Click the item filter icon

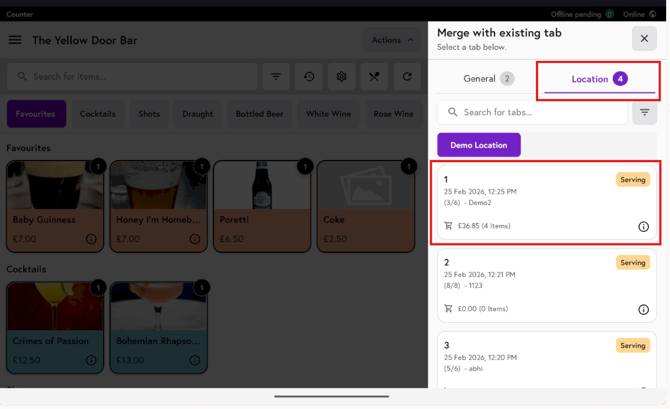tap(276, 77)
